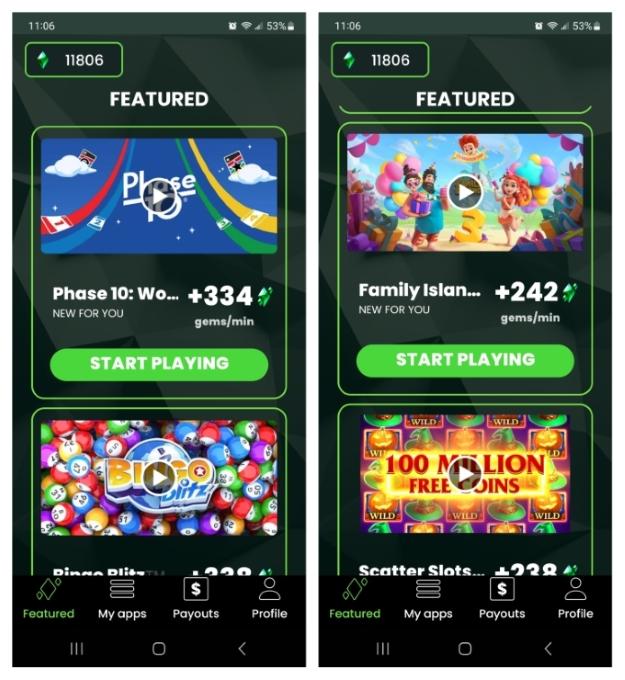Open the Profile person icon on right screen

575,589
